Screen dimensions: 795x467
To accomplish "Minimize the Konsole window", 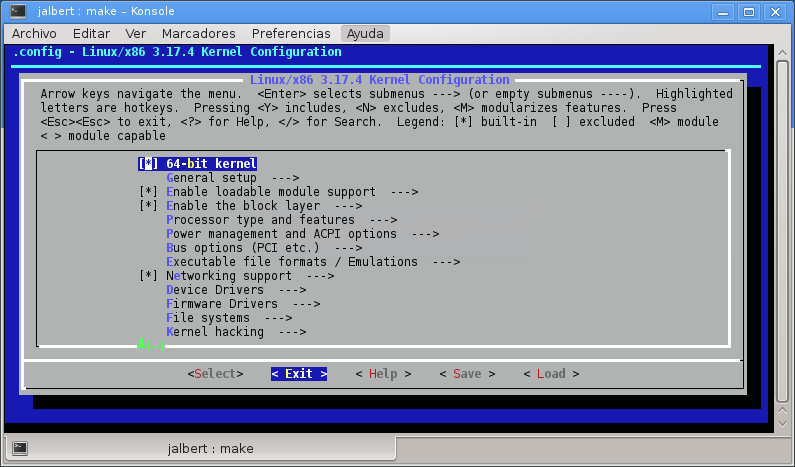I will pos(725,11).
